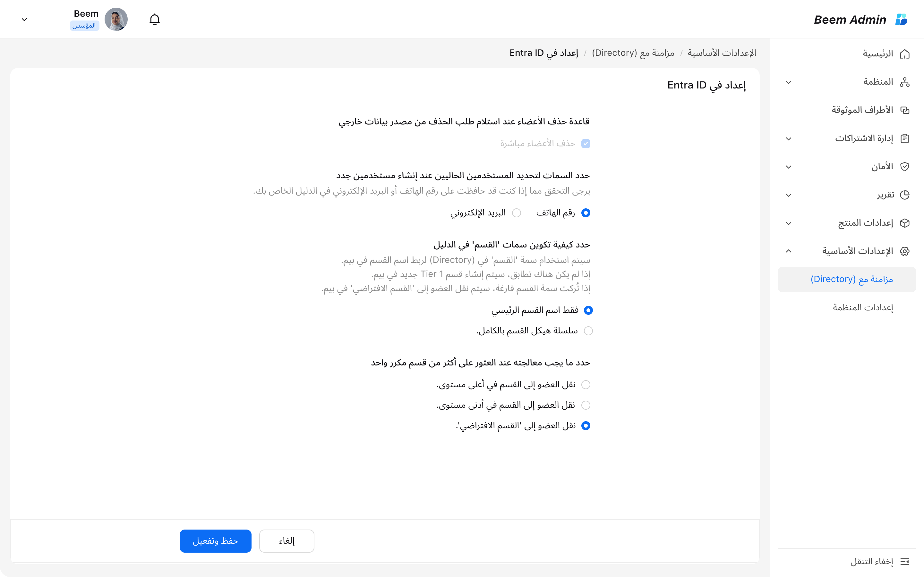
Task: Click the home icon in sidebar
Action: click(904, 54)
